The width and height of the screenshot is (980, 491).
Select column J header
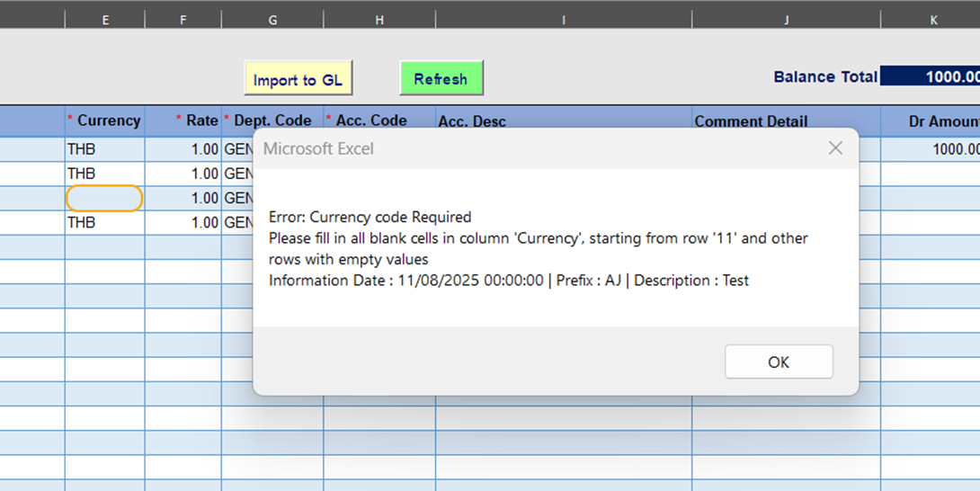tap(786, 19)
